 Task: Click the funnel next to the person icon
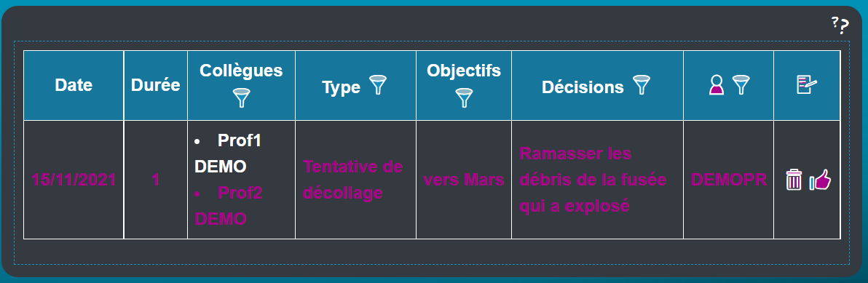[741, 85]
